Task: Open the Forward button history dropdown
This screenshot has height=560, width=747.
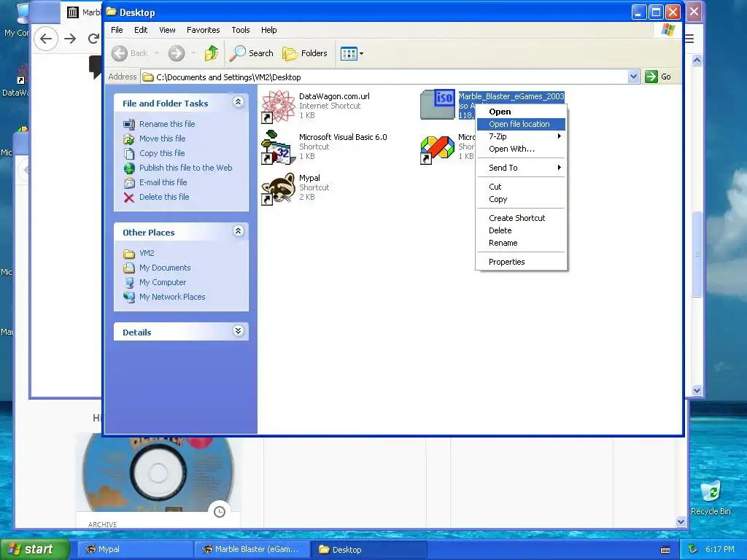Action: point(193,53)
